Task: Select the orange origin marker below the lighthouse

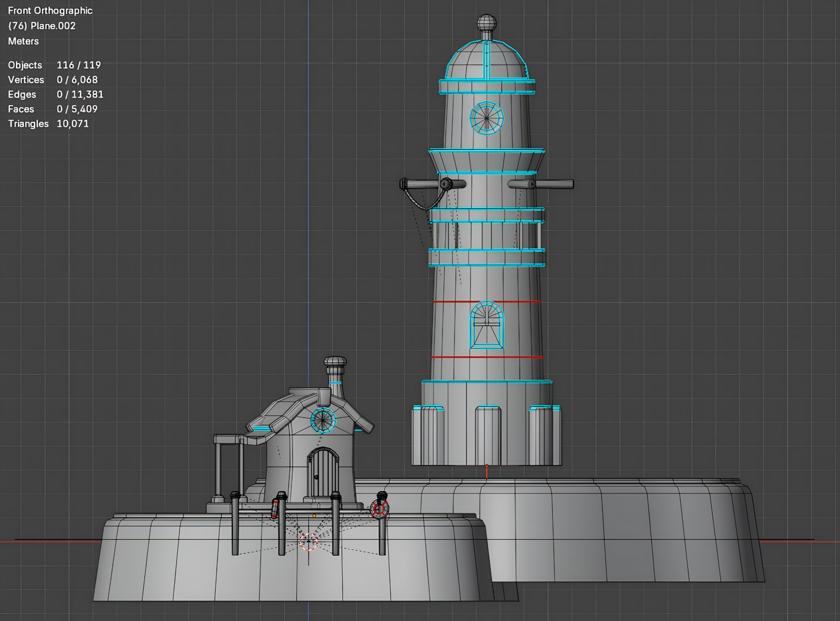Action: (487, 471)
